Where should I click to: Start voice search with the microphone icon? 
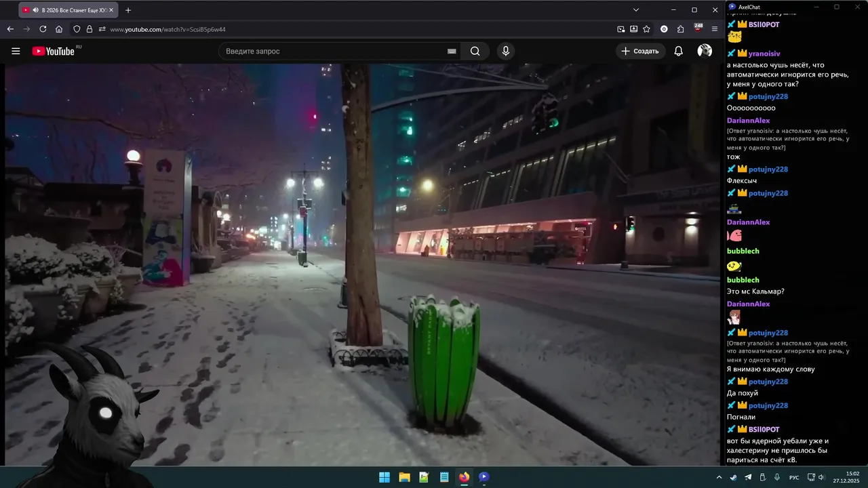pos(505,51)
